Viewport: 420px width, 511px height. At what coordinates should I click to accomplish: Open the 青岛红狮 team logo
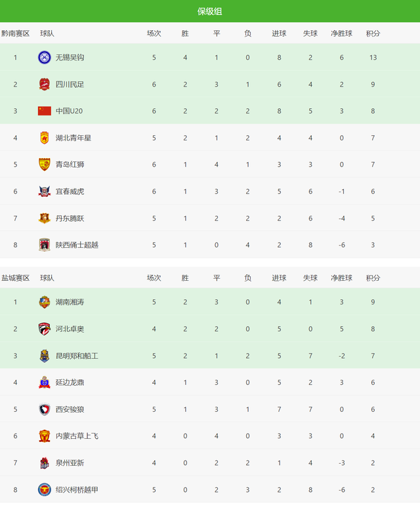(x=45, y=165)
